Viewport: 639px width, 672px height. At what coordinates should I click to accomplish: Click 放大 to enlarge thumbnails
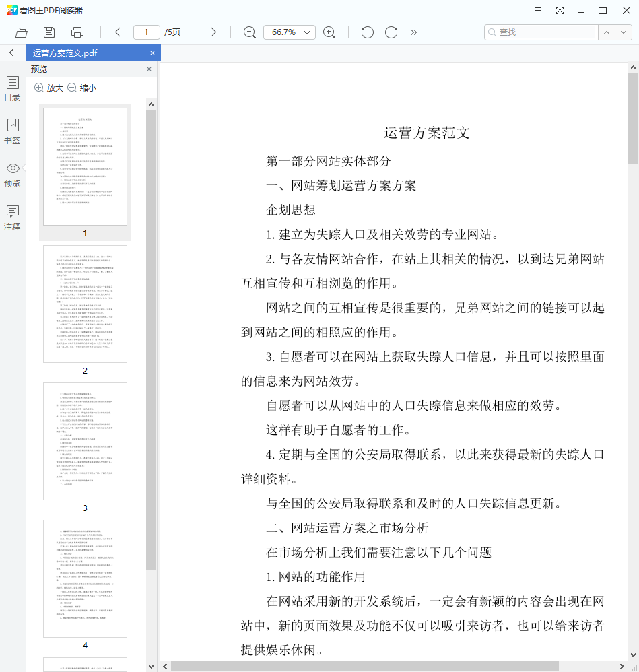click(x=49, y=88)
